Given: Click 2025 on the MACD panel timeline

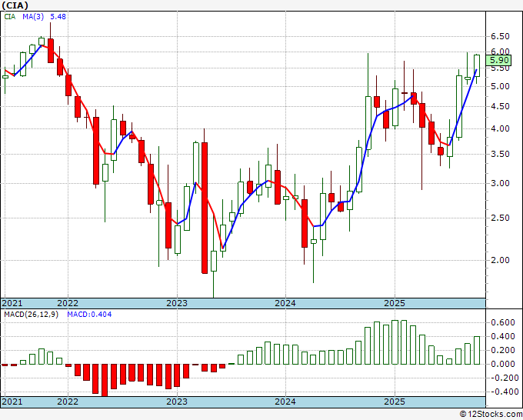Looking at the screenshot, I should [395, 402].
